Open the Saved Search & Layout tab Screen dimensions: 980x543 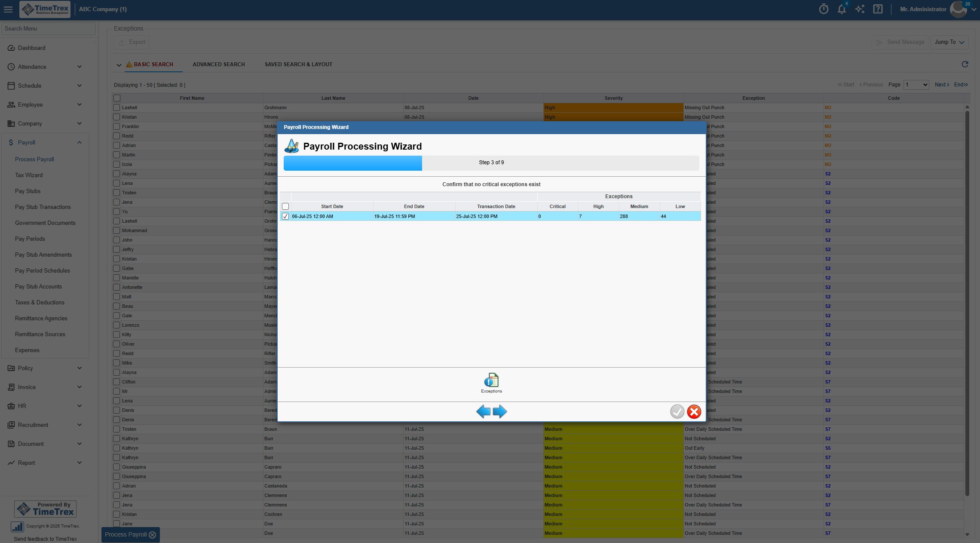coord(298,64)
